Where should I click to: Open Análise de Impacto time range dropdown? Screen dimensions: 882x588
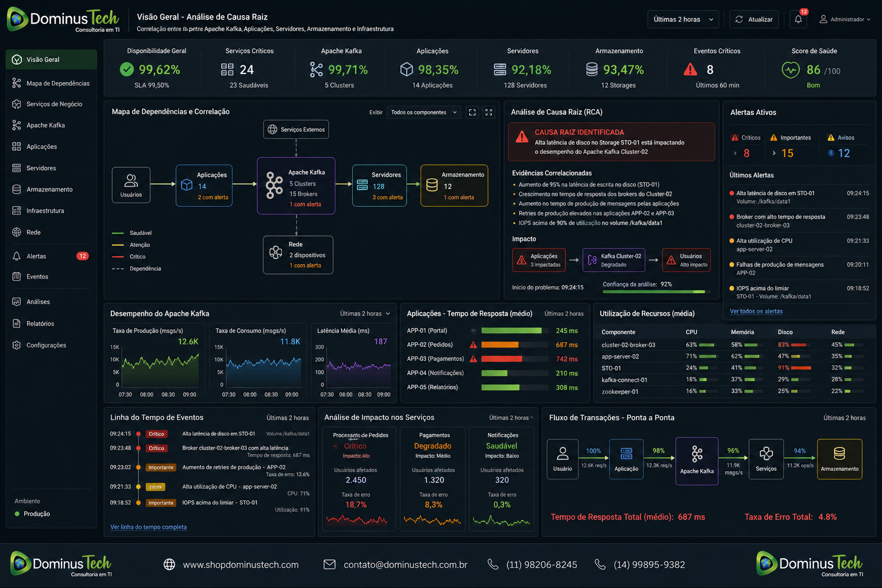pos(510,418)
